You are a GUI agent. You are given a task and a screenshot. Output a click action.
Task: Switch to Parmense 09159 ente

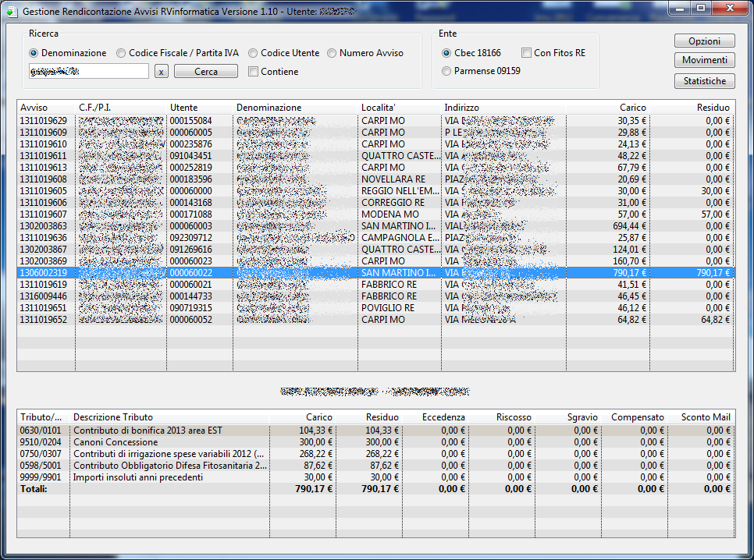pos(481,71)
